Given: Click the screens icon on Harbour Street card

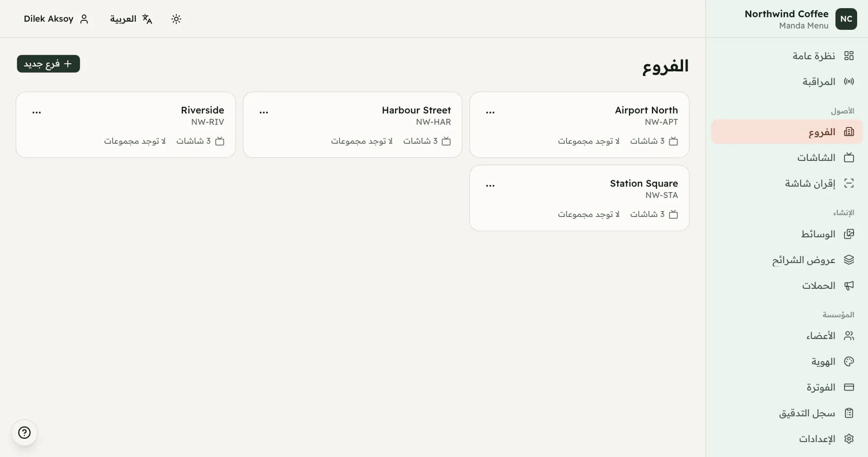Looking at the screenshot, I should [x=446, y=141].
